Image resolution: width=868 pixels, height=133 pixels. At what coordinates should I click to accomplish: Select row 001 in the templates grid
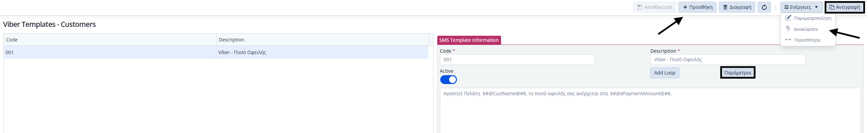216,52
